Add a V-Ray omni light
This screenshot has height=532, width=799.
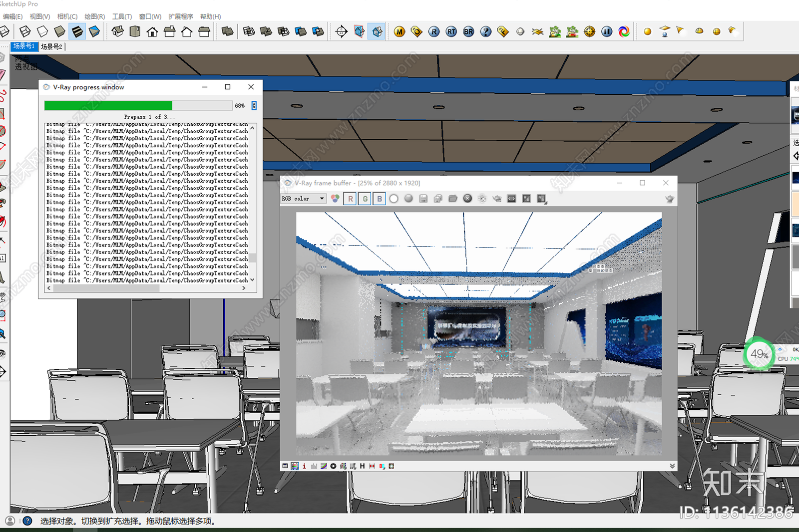pos(648,31)
